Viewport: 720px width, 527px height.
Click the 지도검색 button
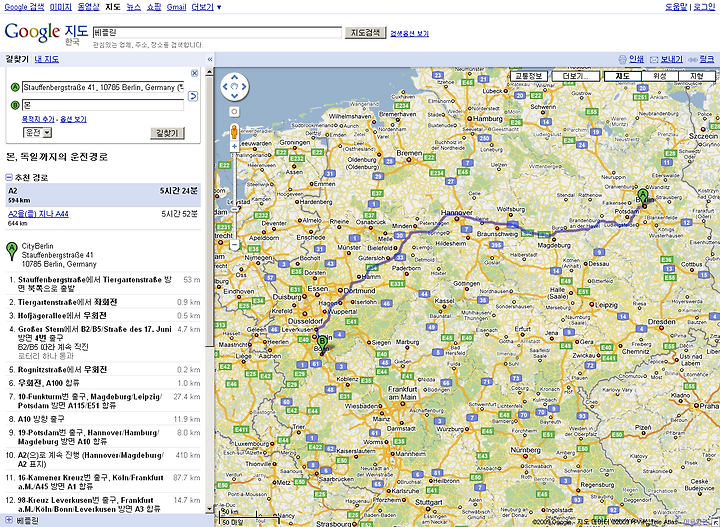pyautogui.click(x=366, y=33)
